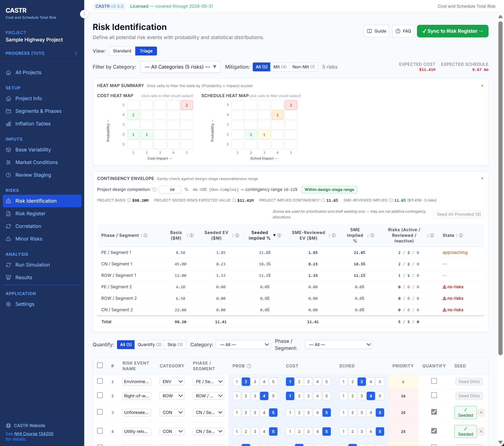Click Sync to Risk Register
Viewport: 504px width, 446px height.
click(x=453, y=31)
